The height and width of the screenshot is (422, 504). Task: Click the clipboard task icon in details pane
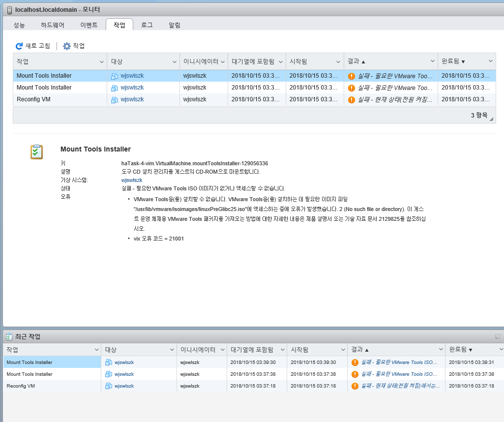pyautogui.click(x=37, y=151)
